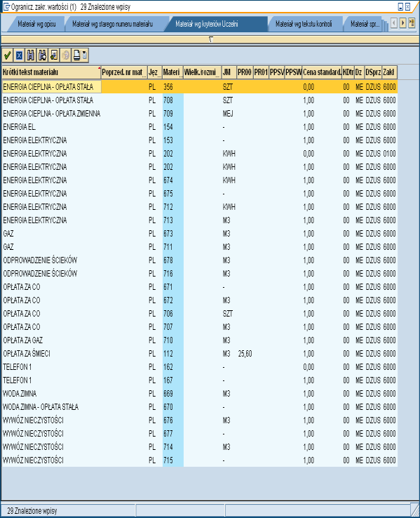Viewport: 420px width, 518px height.
Task: Select GAZ row with material 711
Action: click(x=200, y=247)
